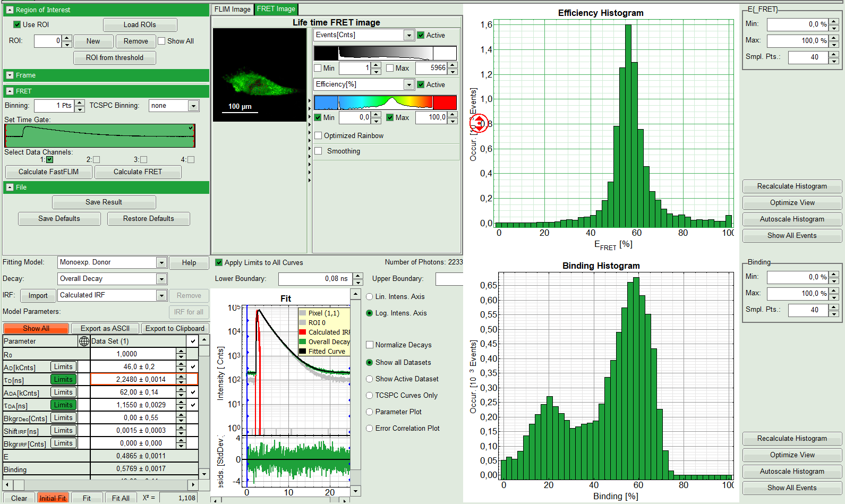Image resolution: width=845 pixels, height=504 pixels.
Task: Click the checkmark in the Data Set (1) header
Action: [x=193, y=341]
